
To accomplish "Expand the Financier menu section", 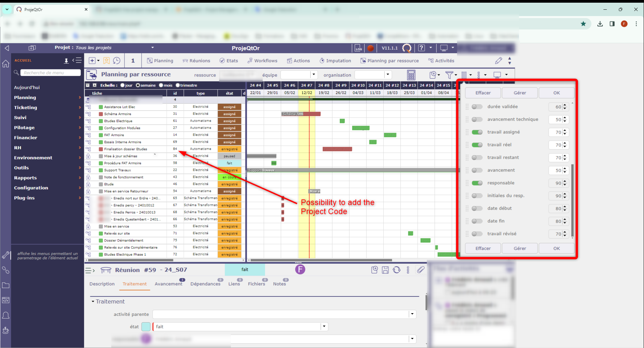I will coord(25,138).
